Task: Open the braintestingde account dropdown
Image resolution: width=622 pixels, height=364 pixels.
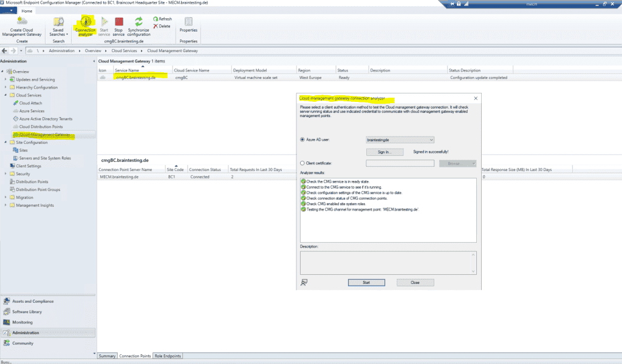Action: (431, 140)
